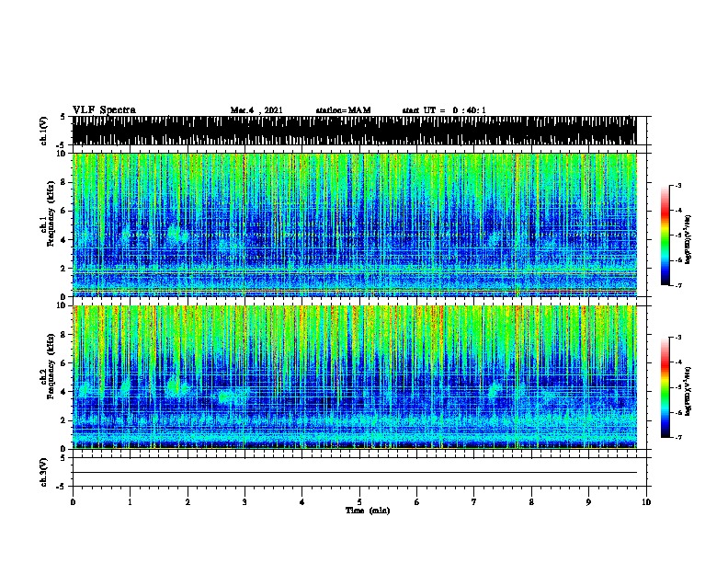Click the "station=MAM" header label
The width and height of the screenshot is (728, 563).
tap(343, 110)
